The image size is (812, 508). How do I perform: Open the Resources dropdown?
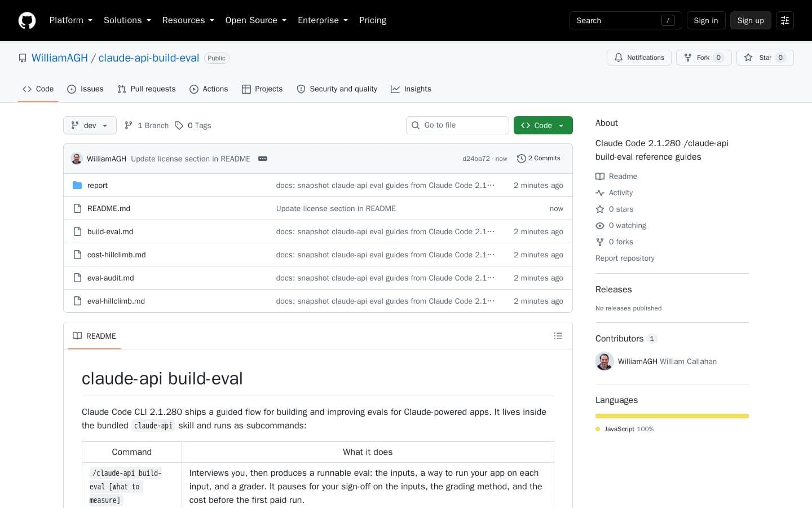(x=188, y=20)
